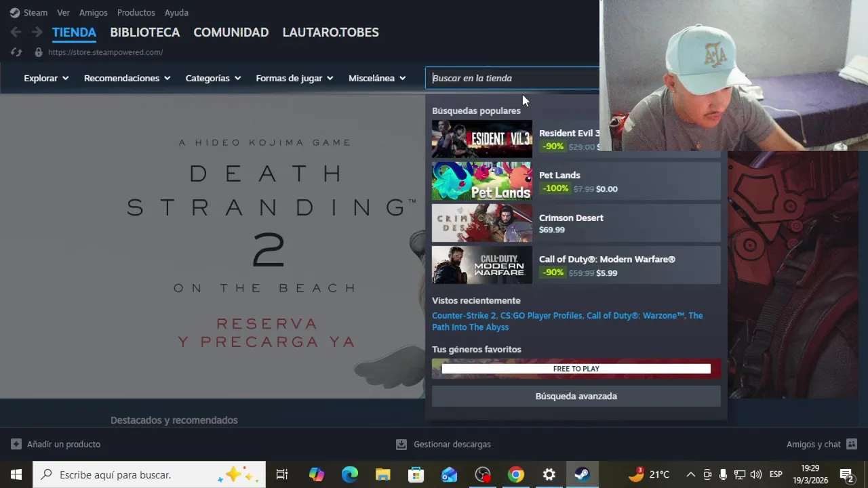Open Call of Duty Modern Warfare thumbnail
Screen dimensions: 868x488
point(481,265)
